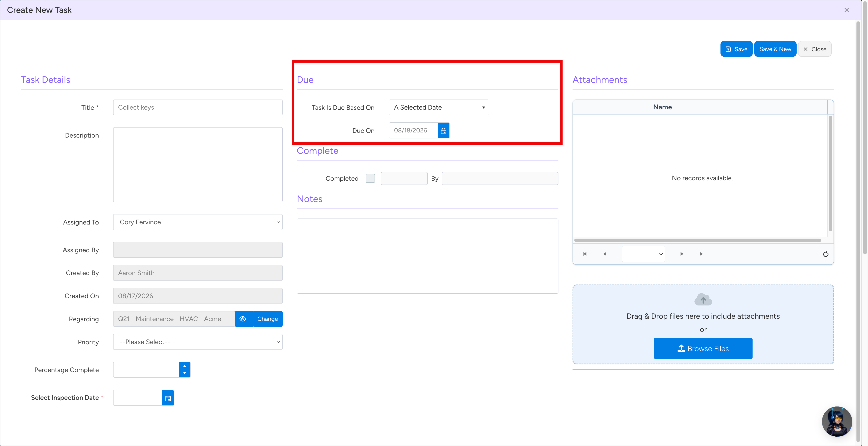Open the Priority dropdown
The width and height of the screenshot is (868, 446).
(x=198, y=342)
